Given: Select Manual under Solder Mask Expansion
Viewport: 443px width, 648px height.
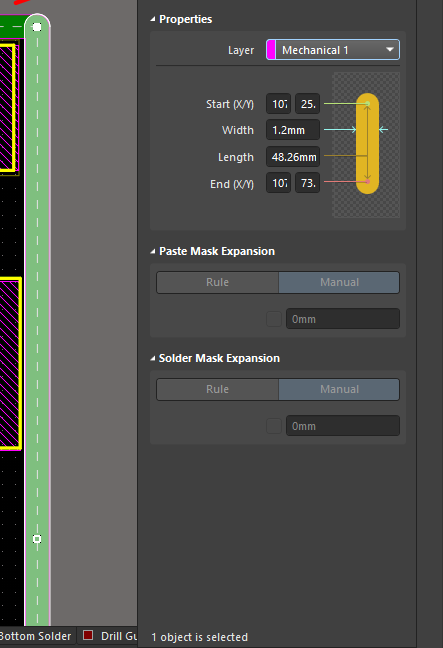Looking at the screenshot, I should tap(339, 389).
